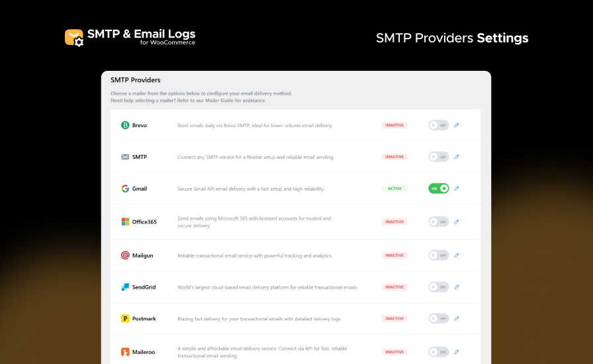This screenshot has height=364, width=593.
Task: Click the SMTP Providers panel heading
Action: pyautogui.click(x=136, y=80)
